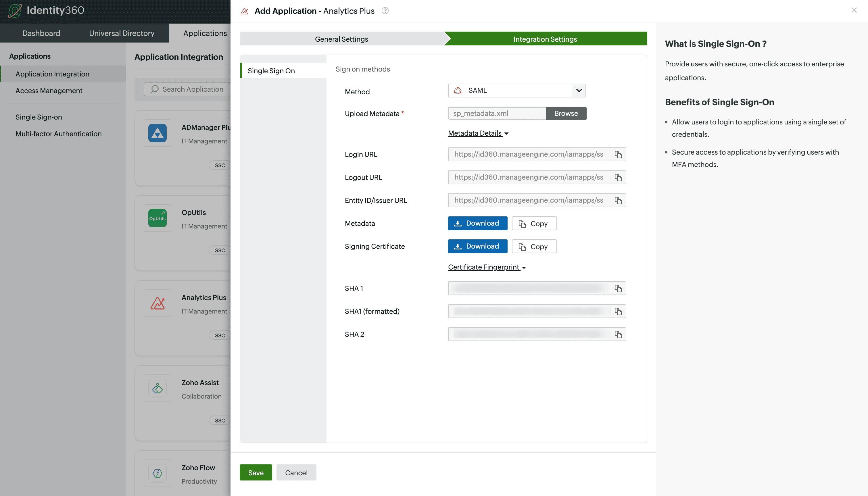868x496 pixels.
Task: Click the Zoho Flow application icon
Action: point(158,473)
